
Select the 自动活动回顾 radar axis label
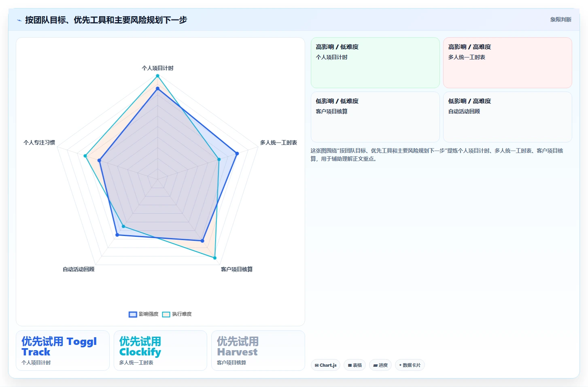(x=79, y=269)
